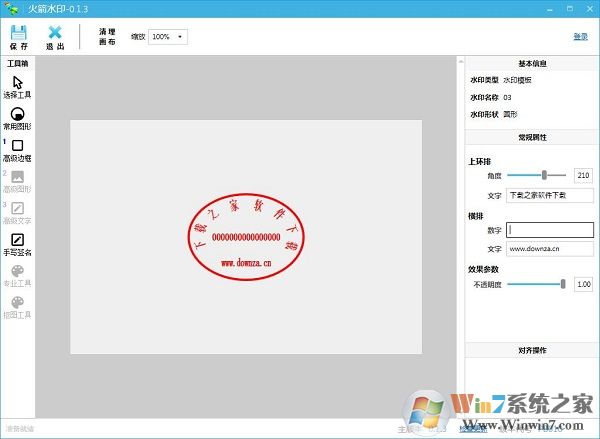Choose the 高级图形 advanced image tool
Image resolution: width=600 pixels, height=439 pixels.
coord(17,182)
